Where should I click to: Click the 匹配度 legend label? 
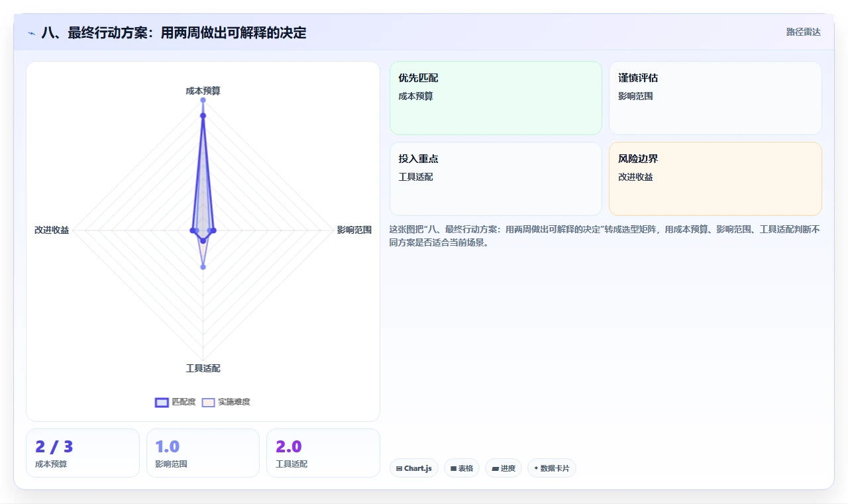coord(184,402)
